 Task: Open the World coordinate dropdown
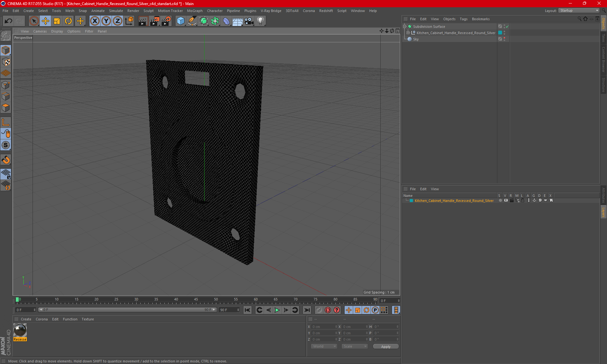[x=324, y=346]
